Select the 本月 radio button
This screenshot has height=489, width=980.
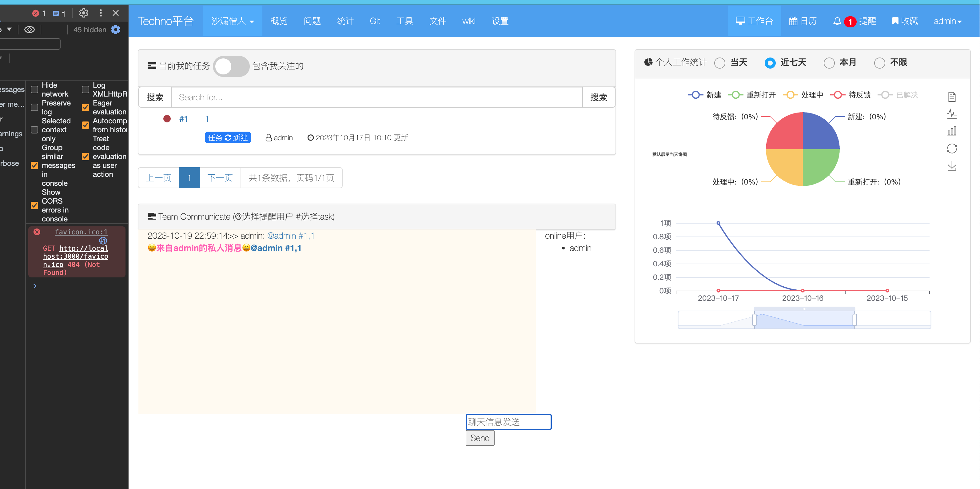coord(829,63)
